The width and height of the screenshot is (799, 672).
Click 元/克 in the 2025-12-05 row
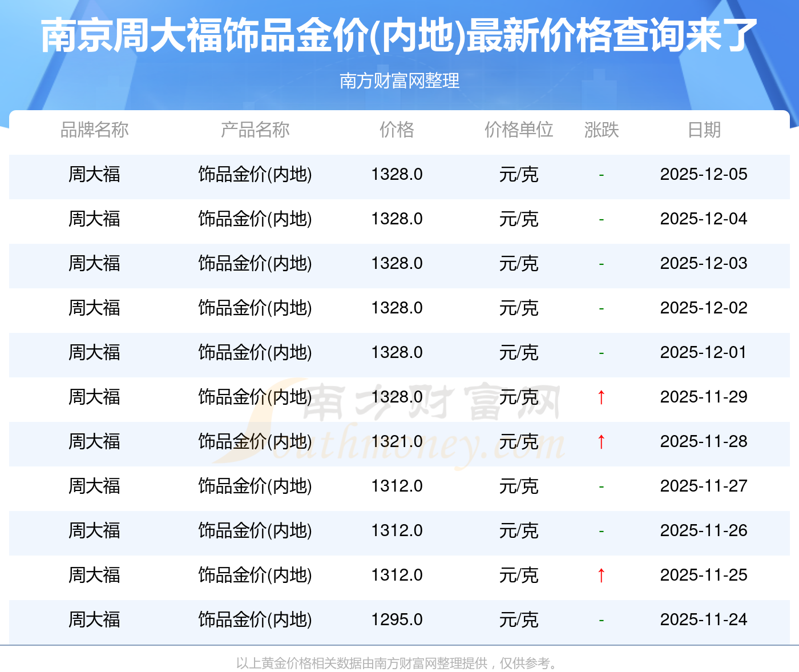(519, 174)
